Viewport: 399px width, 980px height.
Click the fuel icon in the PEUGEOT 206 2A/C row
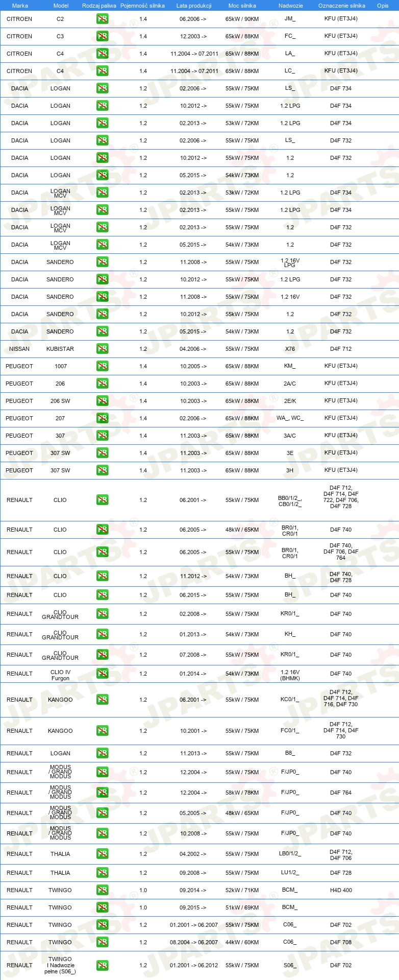pos(103,384)
